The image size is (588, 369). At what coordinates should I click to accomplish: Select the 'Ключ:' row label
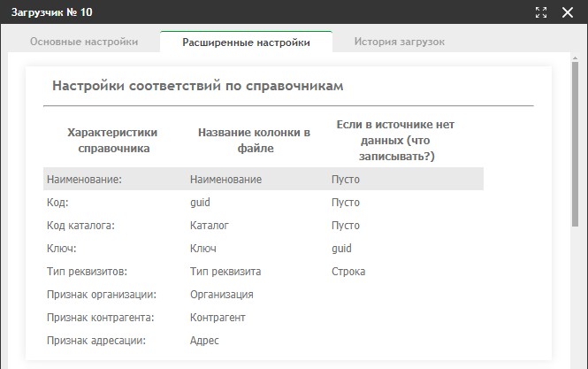tap(62, 249)
